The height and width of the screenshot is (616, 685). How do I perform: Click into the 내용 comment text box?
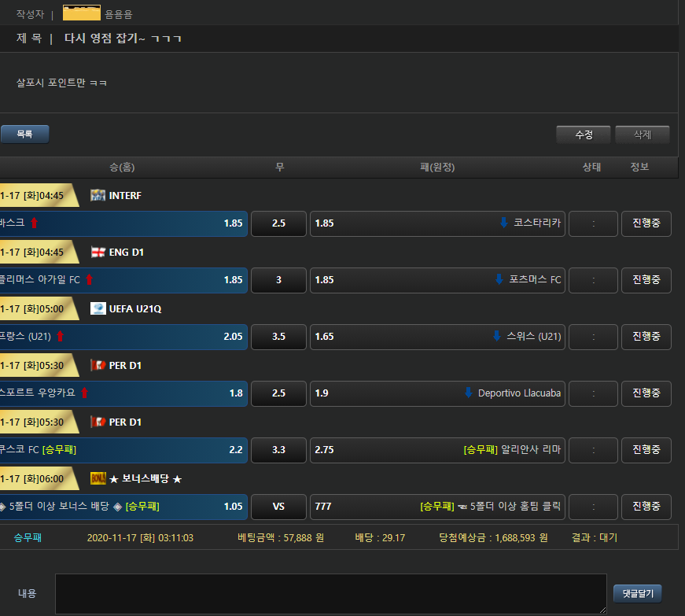click(330, 593)
